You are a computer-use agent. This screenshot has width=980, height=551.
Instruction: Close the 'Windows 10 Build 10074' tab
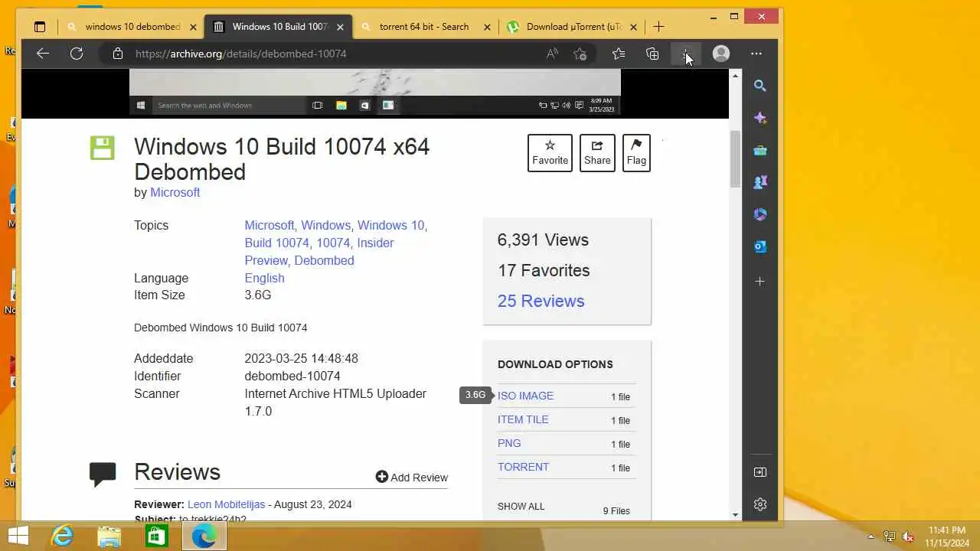click(340, 27)
